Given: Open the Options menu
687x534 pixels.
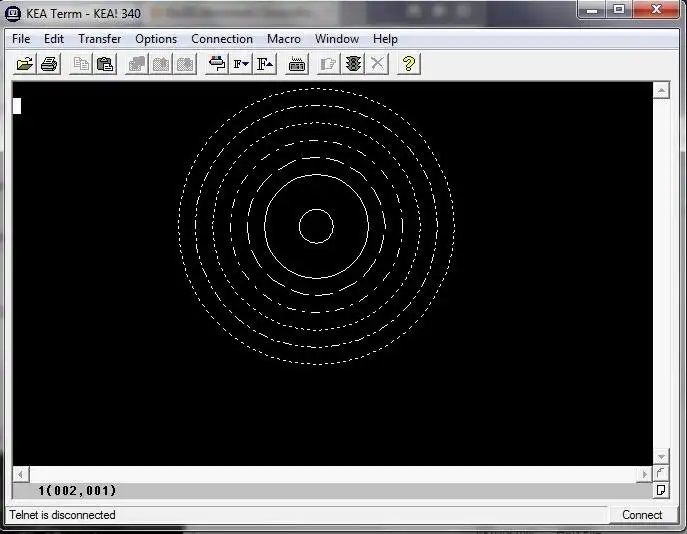Looking at the screenshot, I should [156, 39].
